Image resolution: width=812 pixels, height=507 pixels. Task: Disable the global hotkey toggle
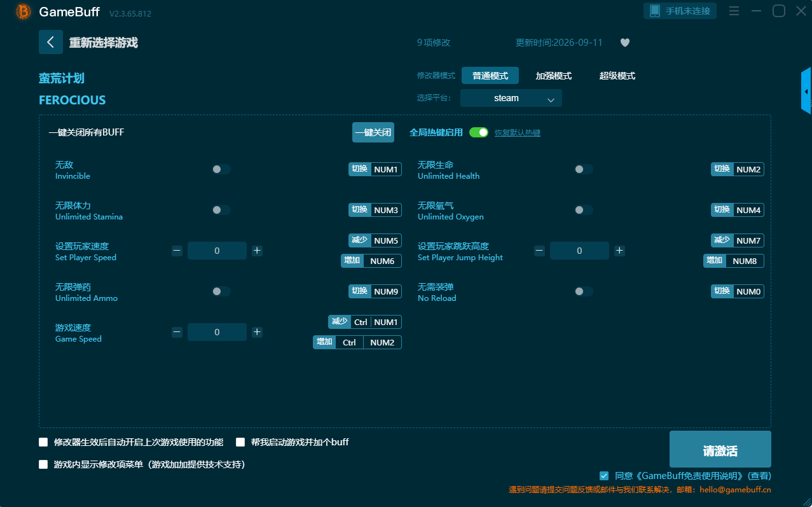479,132
